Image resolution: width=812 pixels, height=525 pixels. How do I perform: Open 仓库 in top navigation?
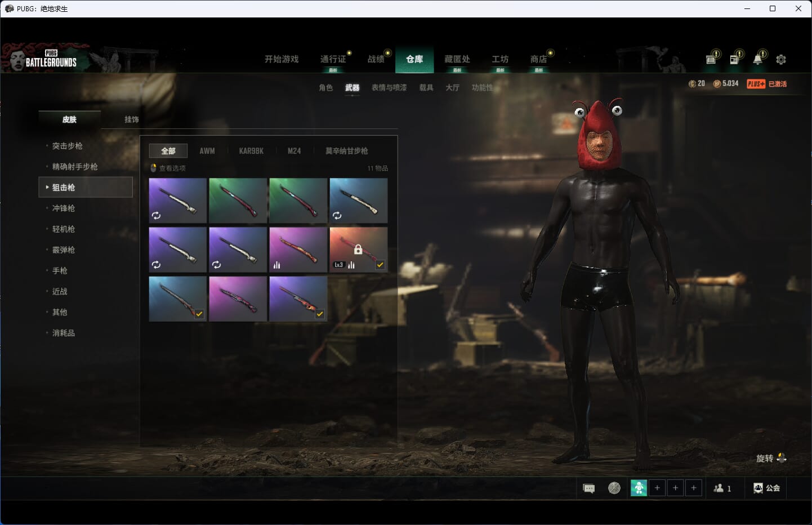414,59
